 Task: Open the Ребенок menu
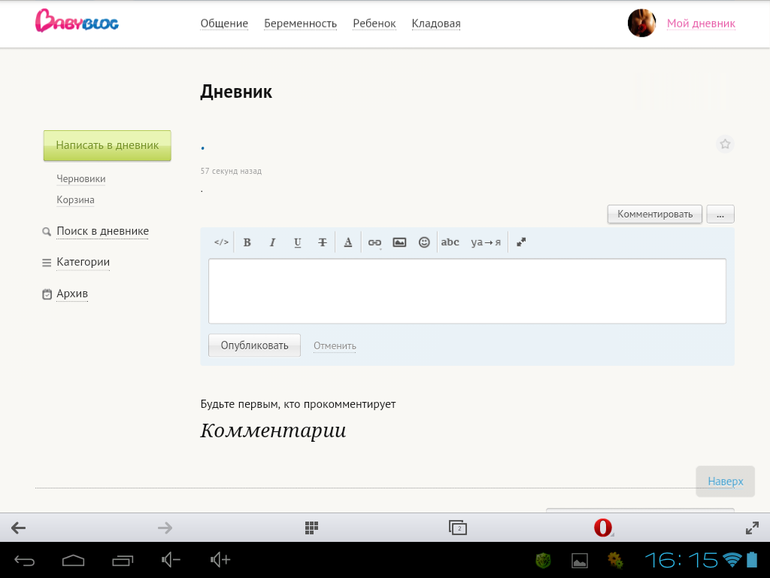[374, 24]
